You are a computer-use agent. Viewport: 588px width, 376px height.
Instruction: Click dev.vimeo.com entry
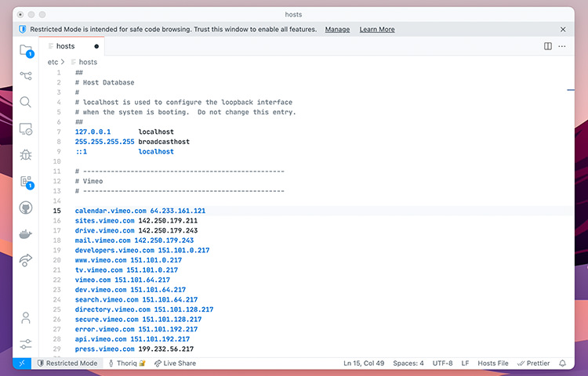[x=100, y=290]
